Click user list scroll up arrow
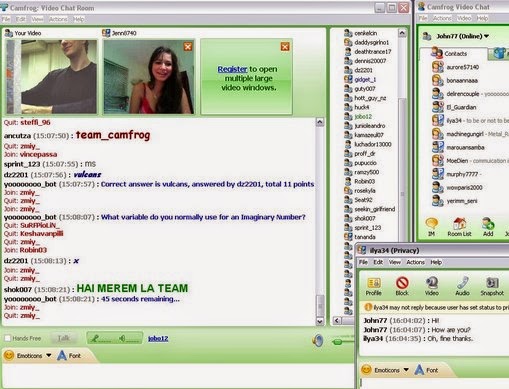The width and height of the screenshot is (509, 389). point(402,33)
